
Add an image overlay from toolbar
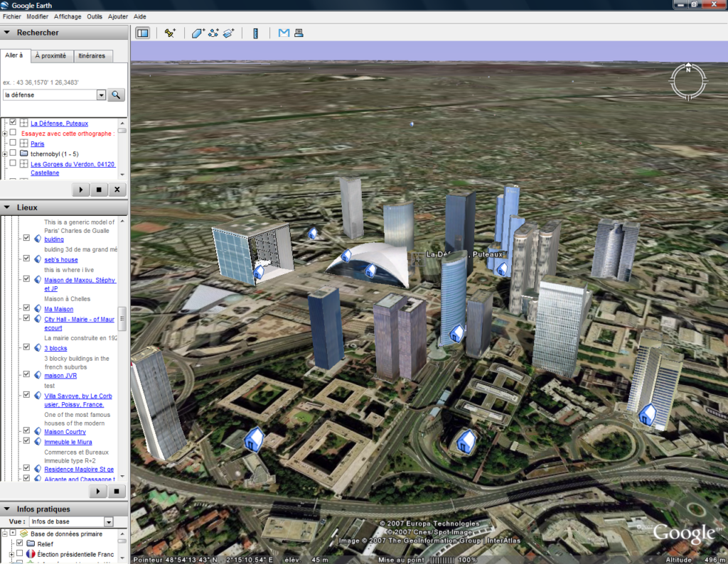[x=229, y=33]
